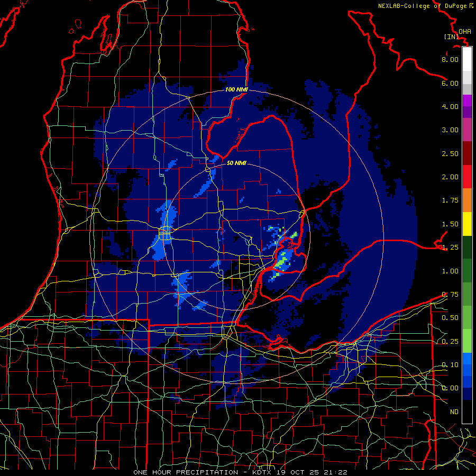Screen dimensions: 476x476
Task: Click the NEXLAB-College of DuPage title text
Action: [x=423, y=6]
